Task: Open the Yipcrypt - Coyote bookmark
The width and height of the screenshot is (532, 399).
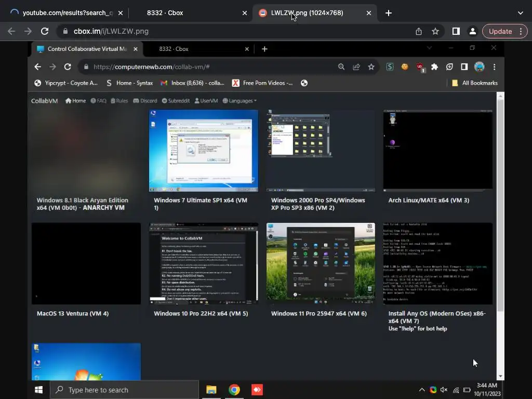Action: (66, 83)
